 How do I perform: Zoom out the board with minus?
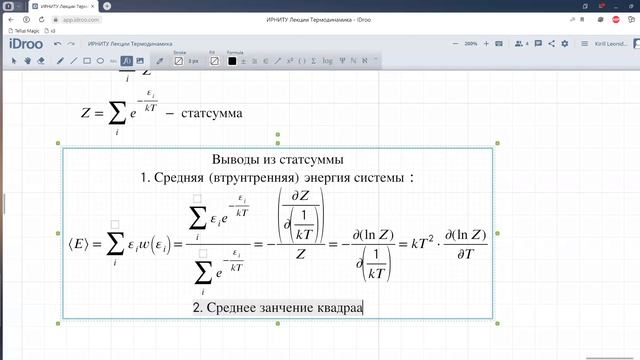(x=456, y=44)
